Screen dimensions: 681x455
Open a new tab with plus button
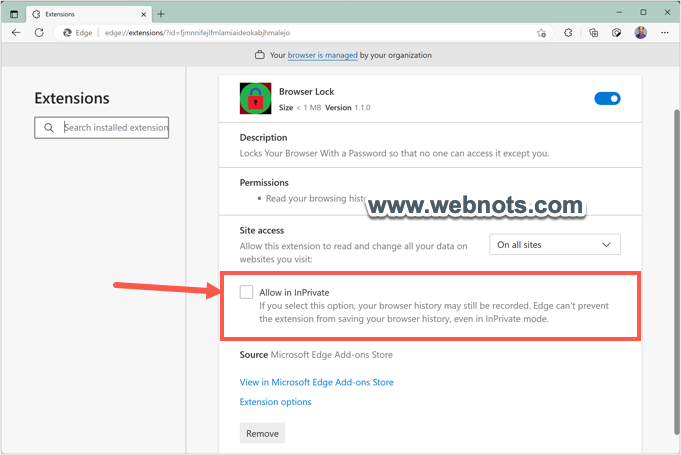[x=161, y=14]
